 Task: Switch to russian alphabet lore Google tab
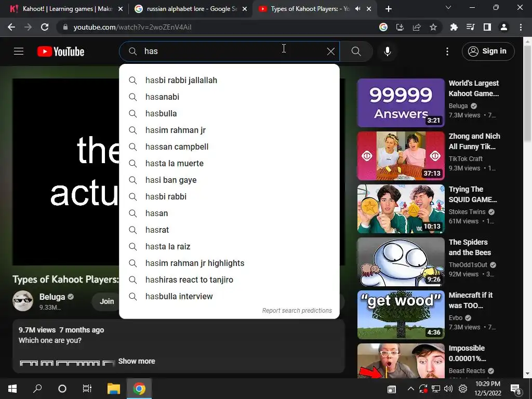(191, 9)
